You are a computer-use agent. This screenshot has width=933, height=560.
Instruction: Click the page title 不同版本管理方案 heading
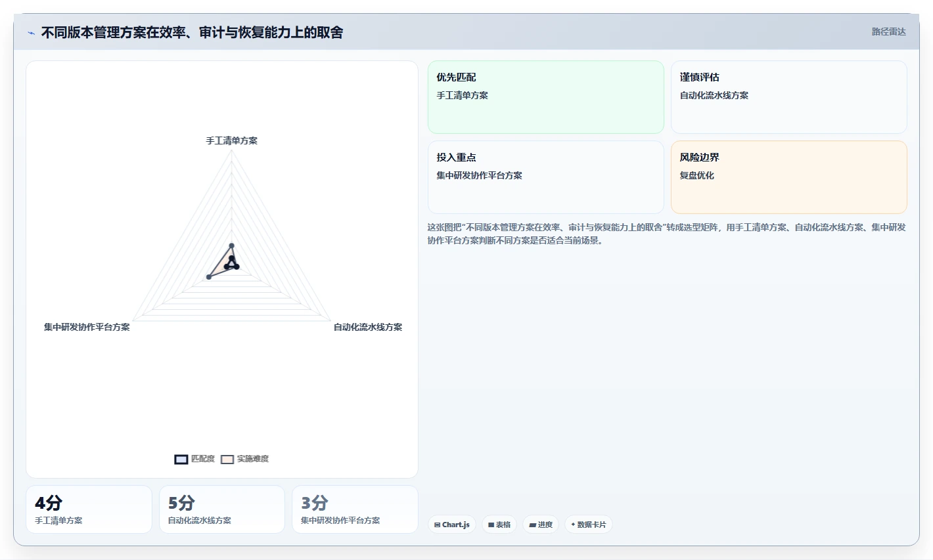tap(192, 32)
